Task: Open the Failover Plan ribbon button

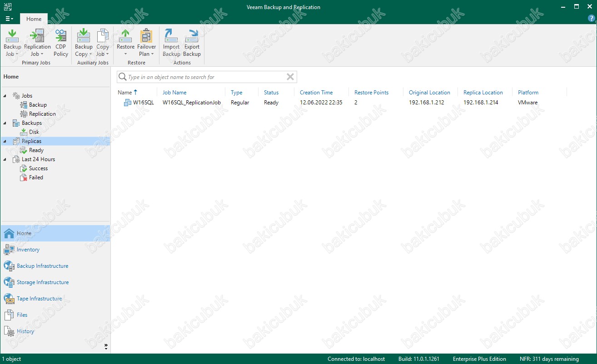Action: point(146,43)
